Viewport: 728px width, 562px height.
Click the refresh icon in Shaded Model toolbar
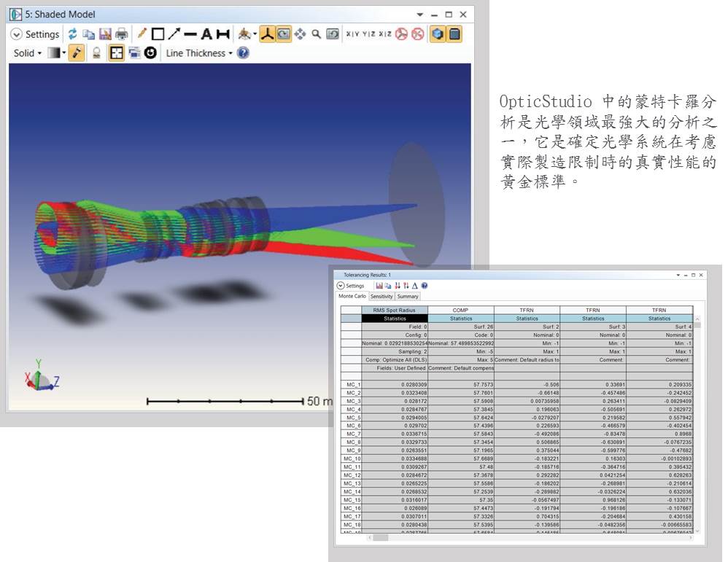(x=72, y=34)
